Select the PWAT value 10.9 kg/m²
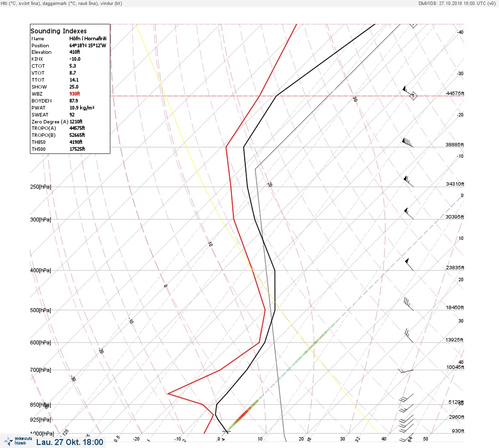Viewport: 499px width, 448px height. click(x=82, y=108)
